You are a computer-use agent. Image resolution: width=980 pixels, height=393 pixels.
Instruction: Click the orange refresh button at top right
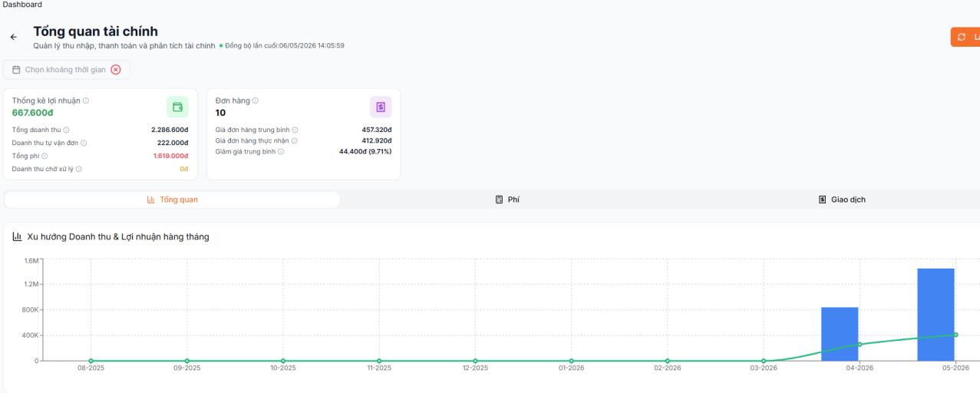[965, 37]
